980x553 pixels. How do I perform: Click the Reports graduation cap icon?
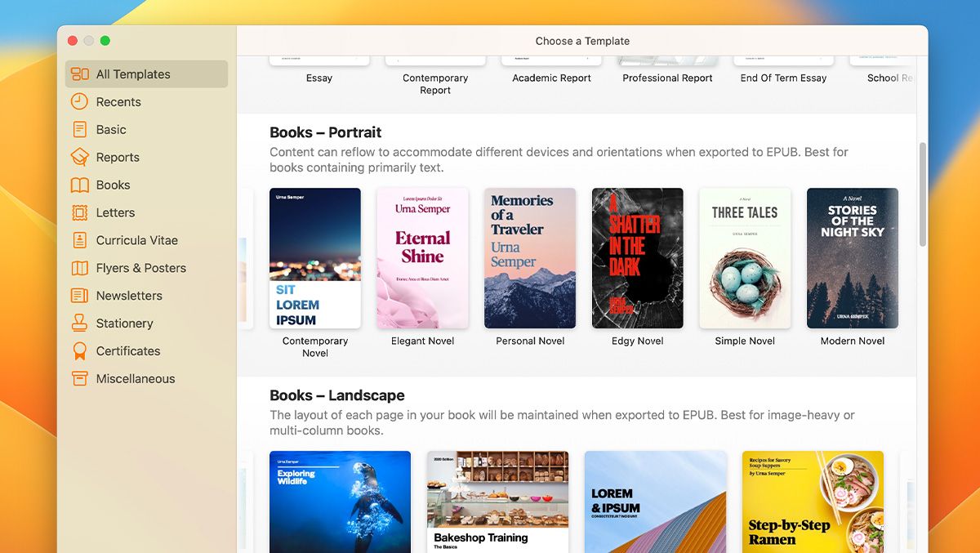(x=79, y=158)
